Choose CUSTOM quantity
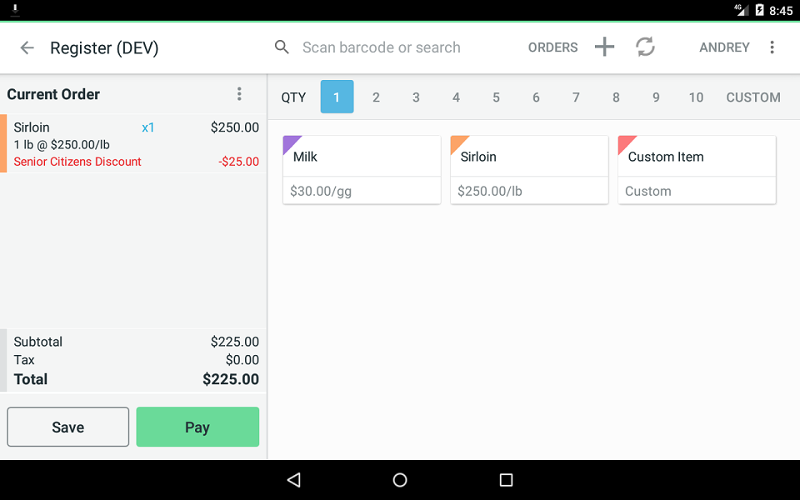 pyautogui.click(x=753, y=97)
